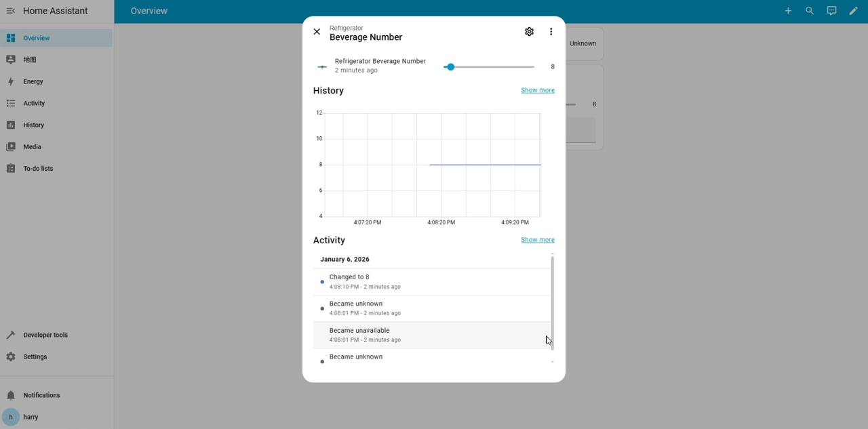Screen dimensions: 868x429
Task: Open the Energy dashboard
Action: (33, 81)
